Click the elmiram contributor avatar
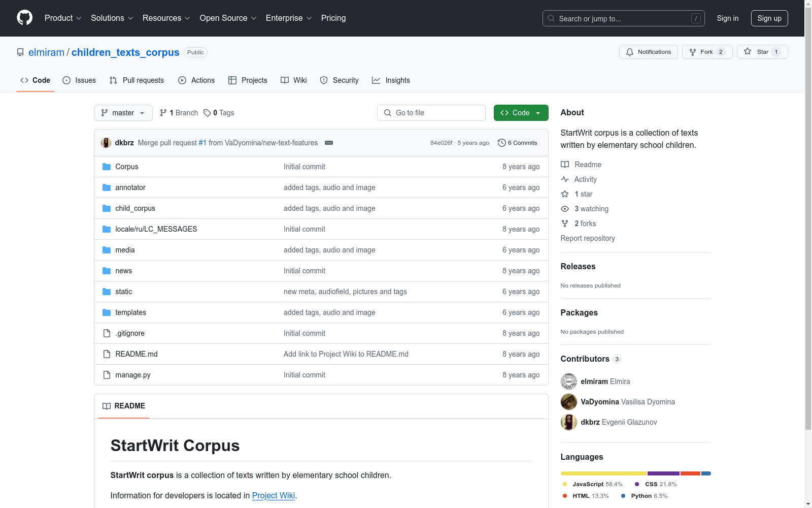 pos(569,382)
